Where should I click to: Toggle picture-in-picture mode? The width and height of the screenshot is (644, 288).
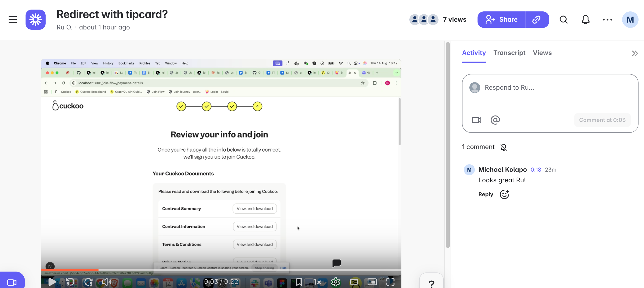click(372, 282)
